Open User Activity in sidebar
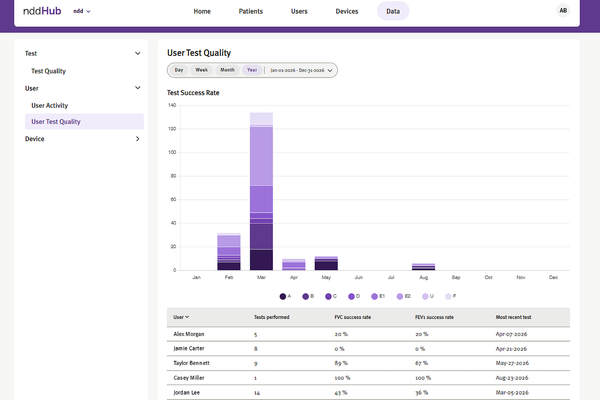The width and height of the screenshot is (600, 400). tap(49, 105)
